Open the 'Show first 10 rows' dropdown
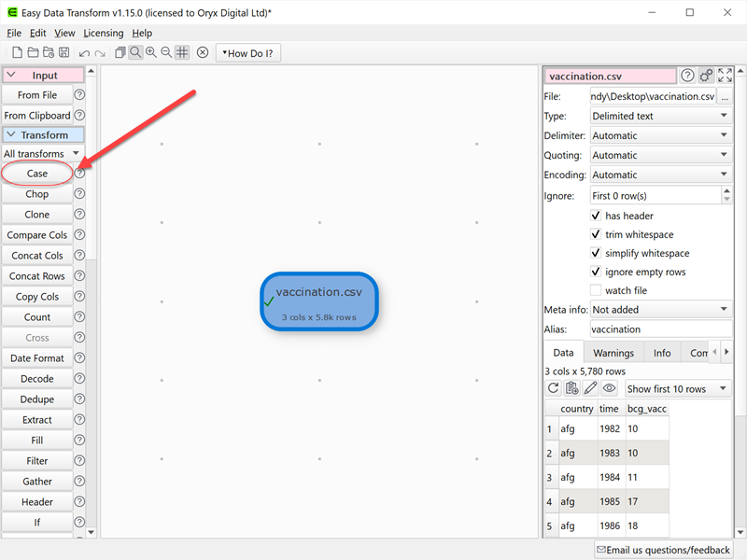 point(678,388)
